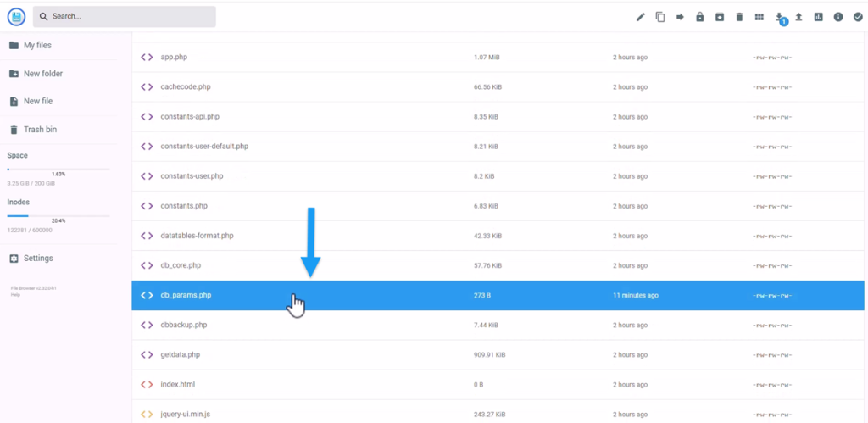Click the code icon beside db_core.php
Screen dimensions: 868x423
[x=147, y=266]
